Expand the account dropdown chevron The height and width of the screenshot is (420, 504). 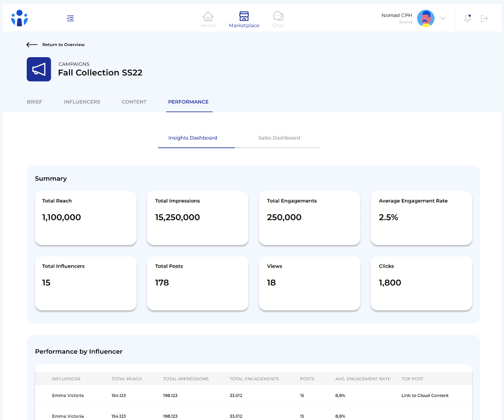click(443, 18)
